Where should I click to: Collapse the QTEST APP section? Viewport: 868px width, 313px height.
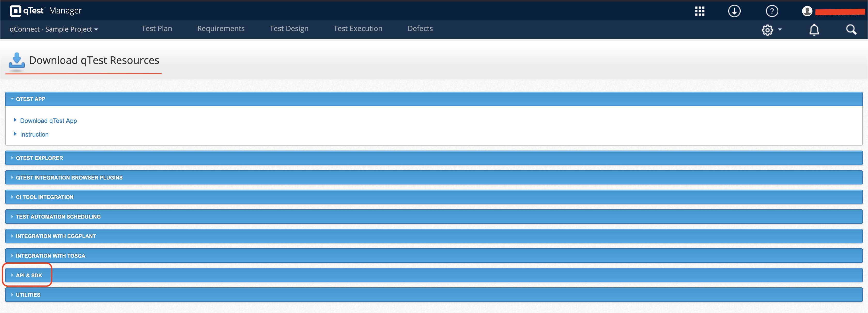pos(30,99)
